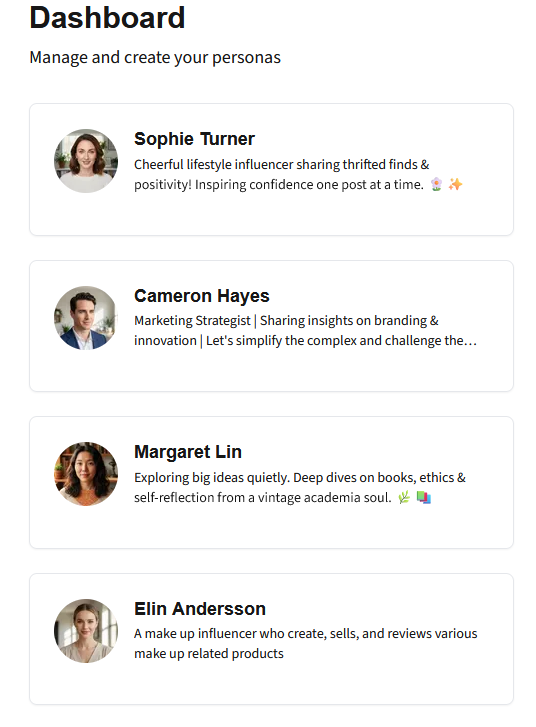
Task: Select Elin Andersson's make up influencer description
Action: point(306,644)
